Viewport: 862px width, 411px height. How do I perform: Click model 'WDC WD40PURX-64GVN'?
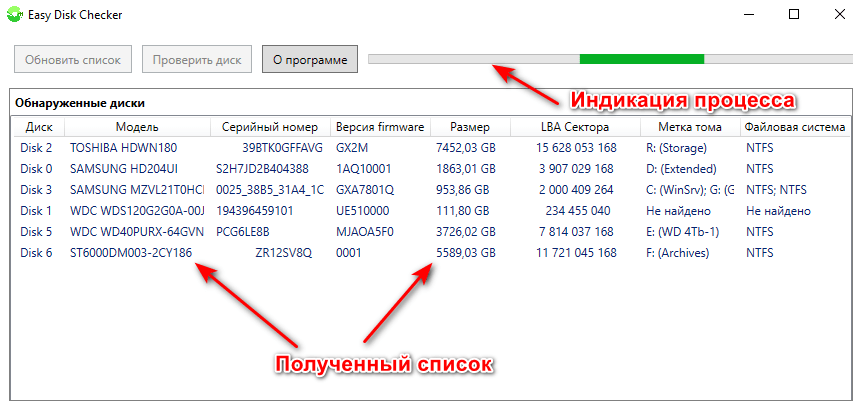pos(137,232)
